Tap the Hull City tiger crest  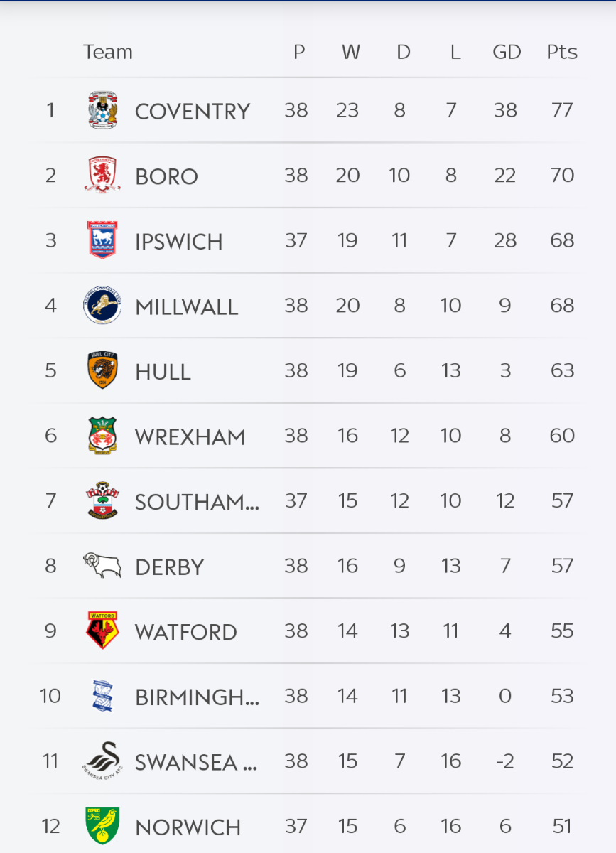[x=102, y=370]
